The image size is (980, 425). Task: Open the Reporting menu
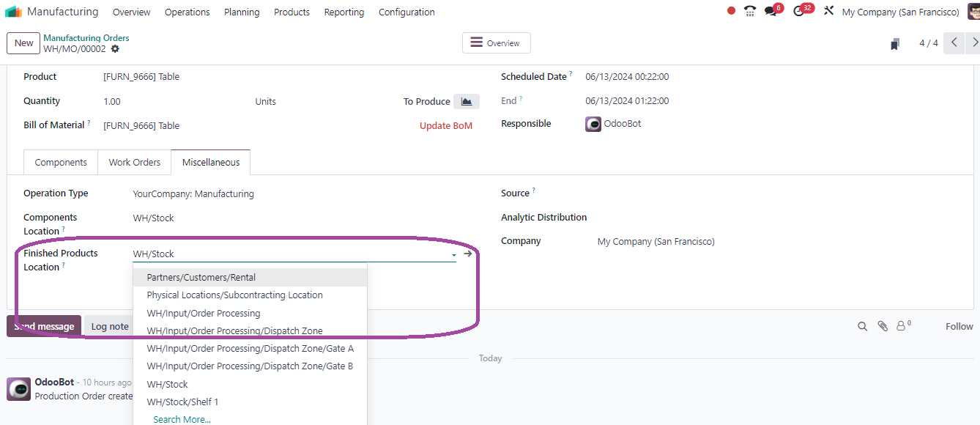pos(344,12)
